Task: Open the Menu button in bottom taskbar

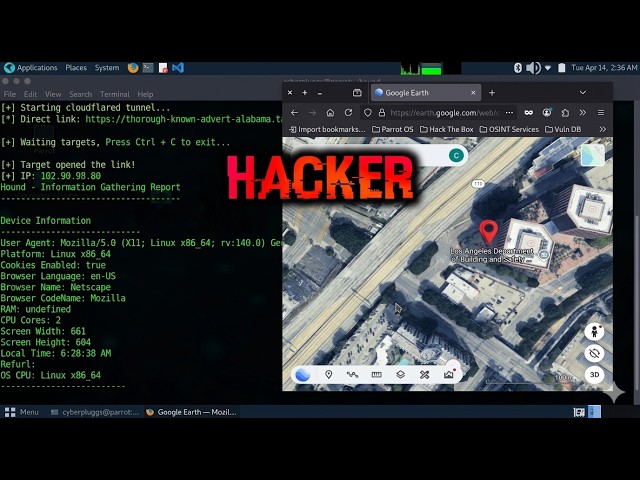Action: coord(22,412)
